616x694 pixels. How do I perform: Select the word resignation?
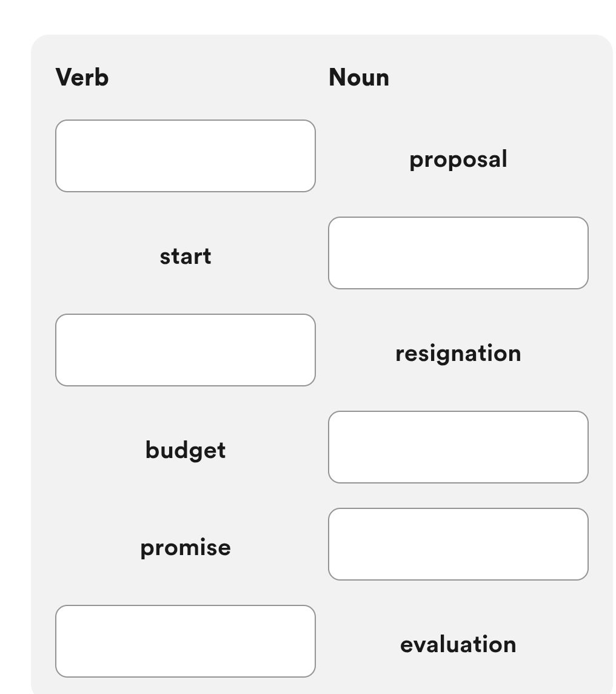[x=458, y=353]
